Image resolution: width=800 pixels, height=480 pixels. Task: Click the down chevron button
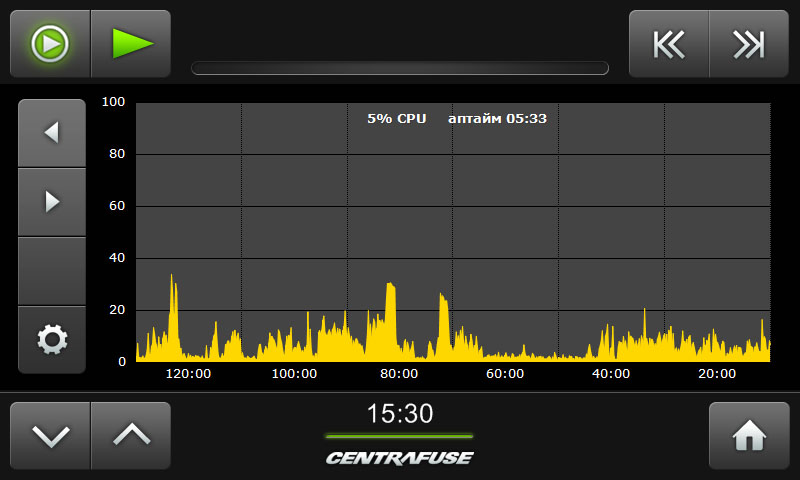pos(50,436)
